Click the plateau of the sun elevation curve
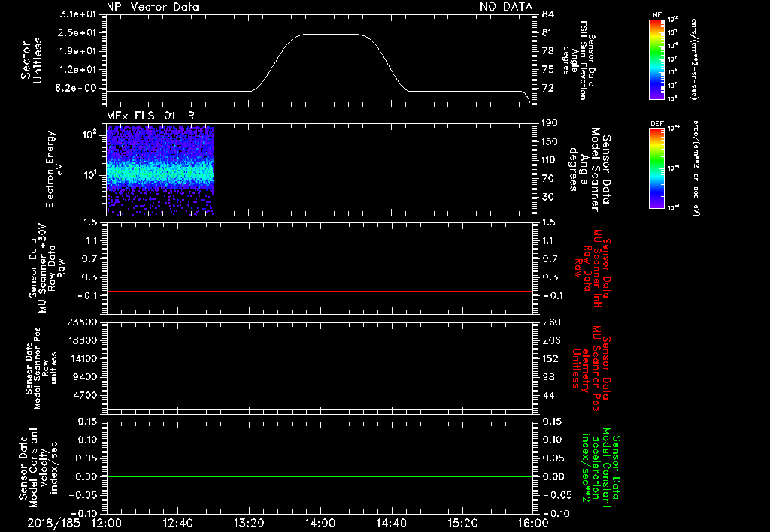 click(x=331, y=35)
